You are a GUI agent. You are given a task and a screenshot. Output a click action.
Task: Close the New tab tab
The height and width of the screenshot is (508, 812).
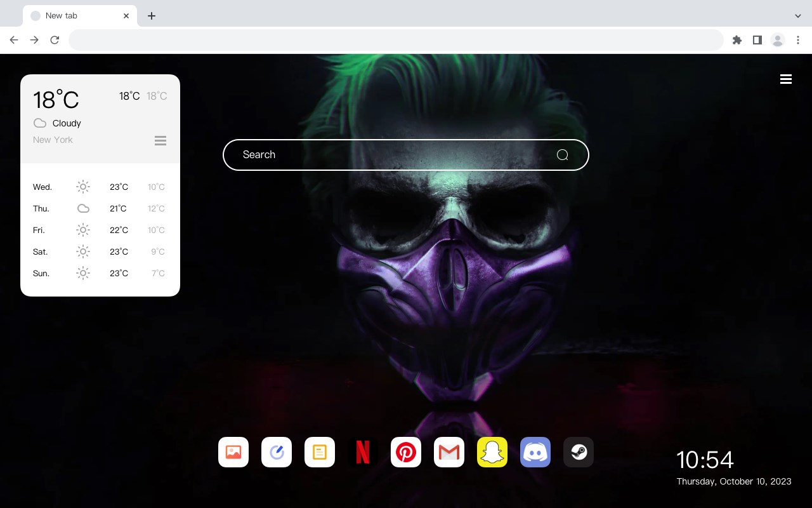(x=126, y=16)
